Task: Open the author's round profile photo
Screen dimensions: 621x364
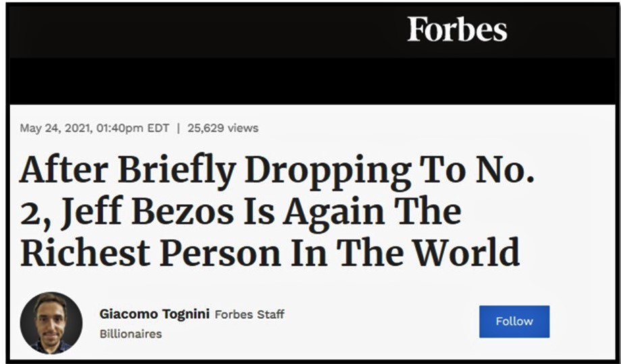Action: [x=51, y=323]
